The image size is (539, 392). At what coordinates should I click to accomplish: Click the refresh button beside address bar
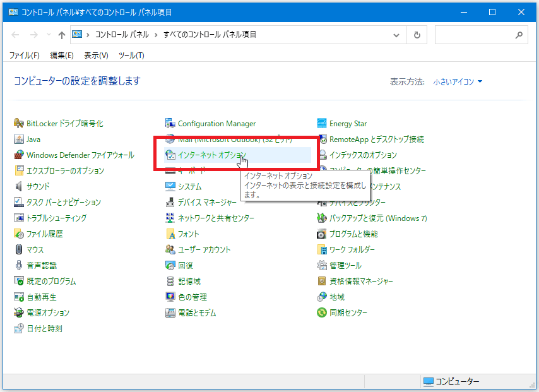click(x=417, y=35)
